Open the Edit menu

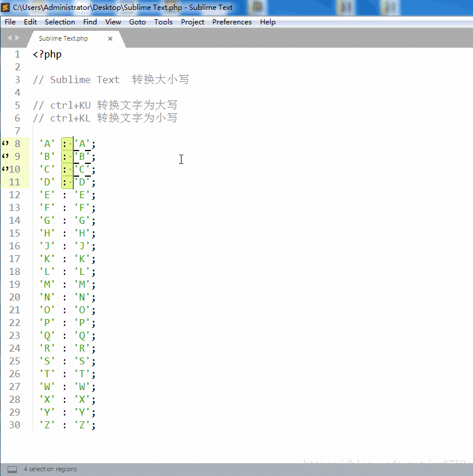click(30, 22)
